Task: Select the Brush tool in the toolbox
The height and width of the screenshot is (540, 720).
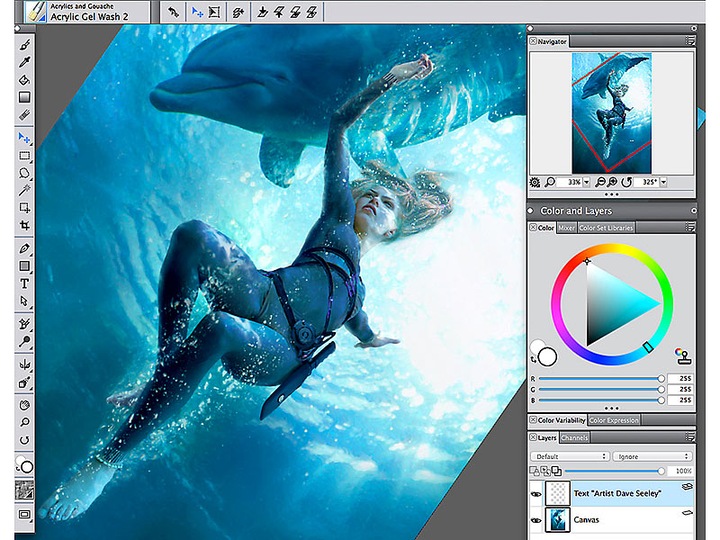Action: 25,45
